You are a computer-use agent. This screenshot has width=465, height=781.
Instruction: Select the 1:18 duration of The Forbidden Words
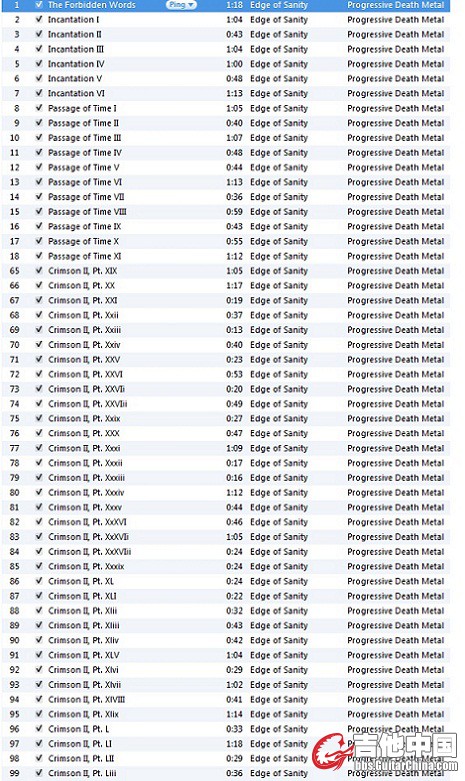[234, 5]
